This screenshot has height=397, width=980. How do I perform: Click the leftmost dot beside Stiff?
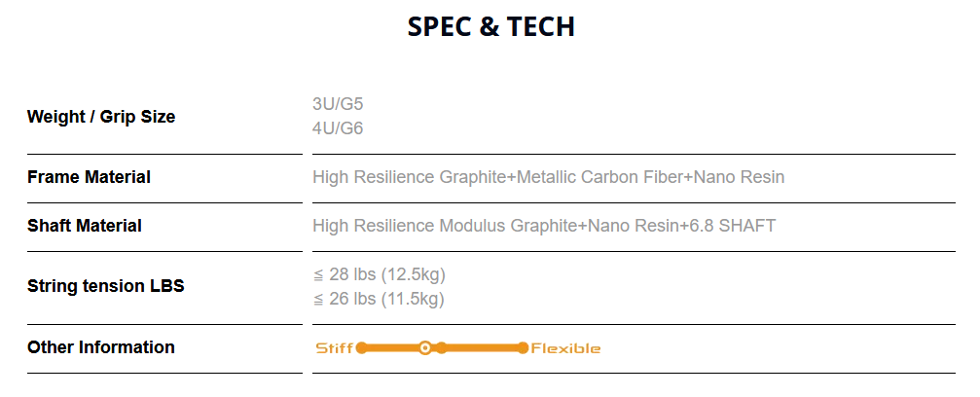[x=361, y=347]
